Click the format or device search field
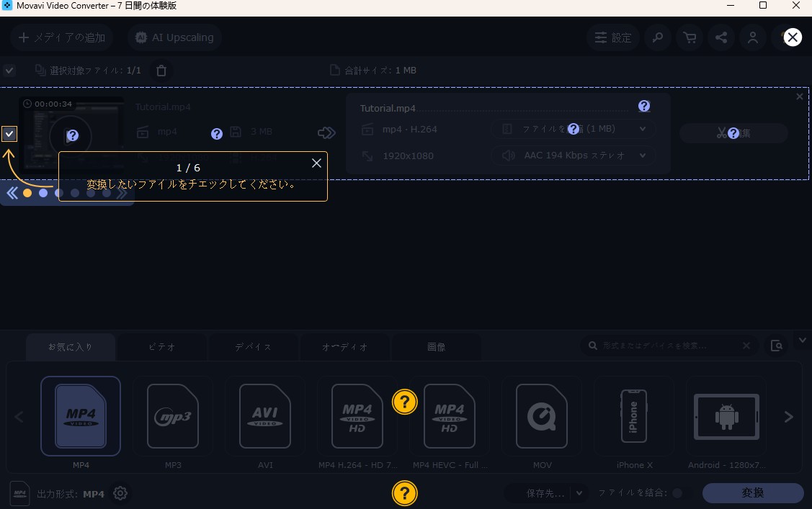The height and width of the screenshot is (509, 812). (668, 346)
